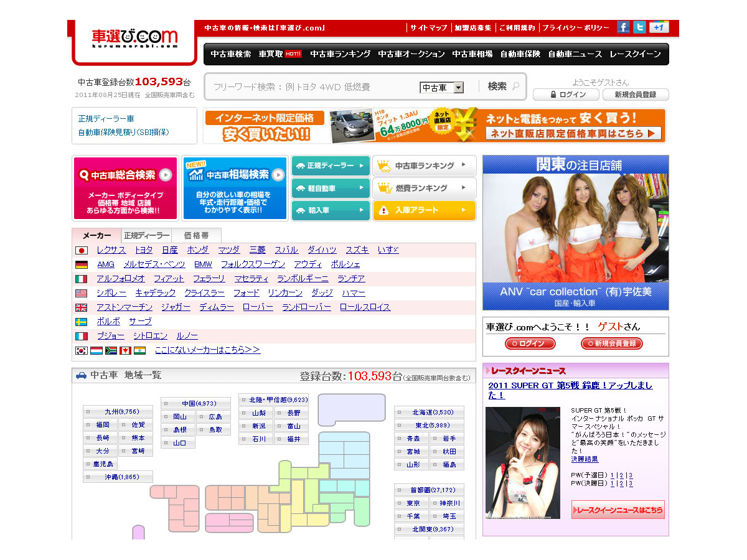Open the 2011 SUPER GT 第5戦 news headline

point(570,390)
